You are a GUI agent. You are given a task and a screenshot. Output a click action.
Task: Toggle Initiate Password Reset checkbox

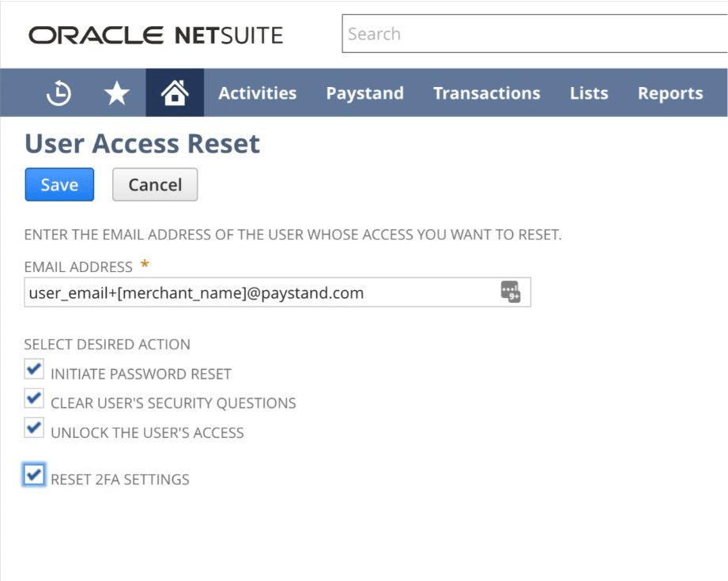coord(34,369)
